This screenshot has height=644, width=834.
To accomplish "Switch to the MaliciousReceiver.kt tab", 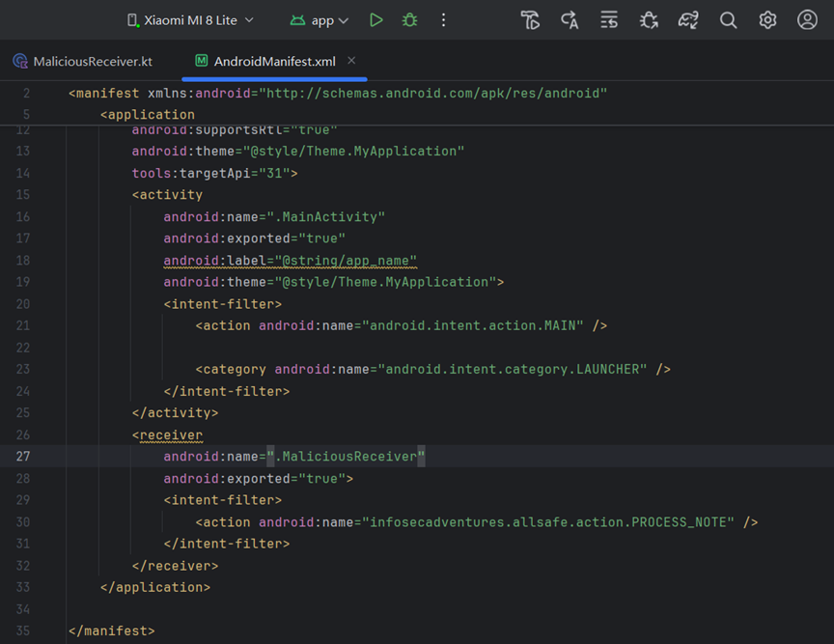I will coord(83,61).
